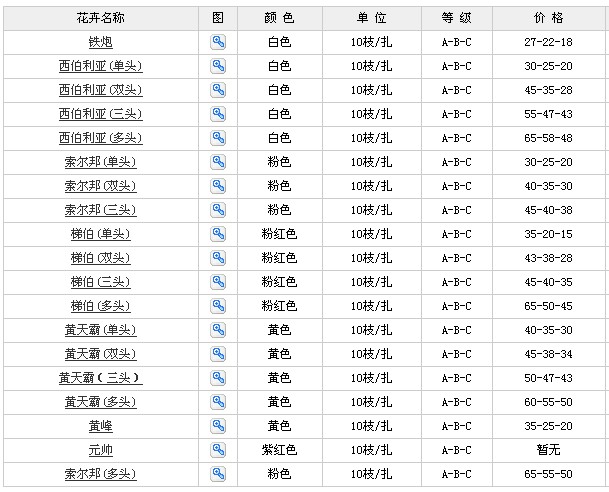Image resolution: width=609 pixels, height=492 pixels.
Task: Select price 65-55-50 cell
Action: (548, 474)
